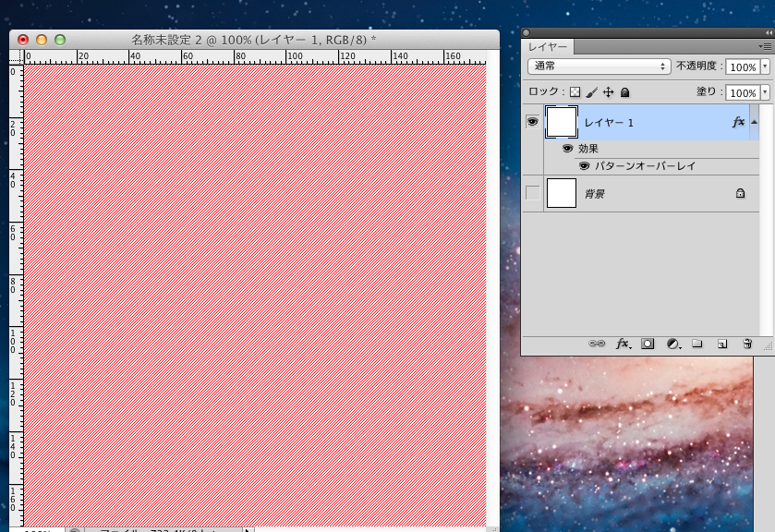This screenshot has height=532, width=775.
Task: Open the 不透明度 opacity slider arrow
Action: pyautogui.click(x=765, y=67)
